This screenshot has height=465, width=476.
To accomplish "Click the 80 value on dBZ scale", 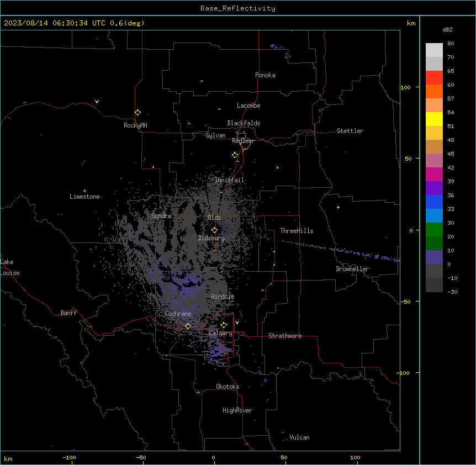I will [x=451, y=44].
